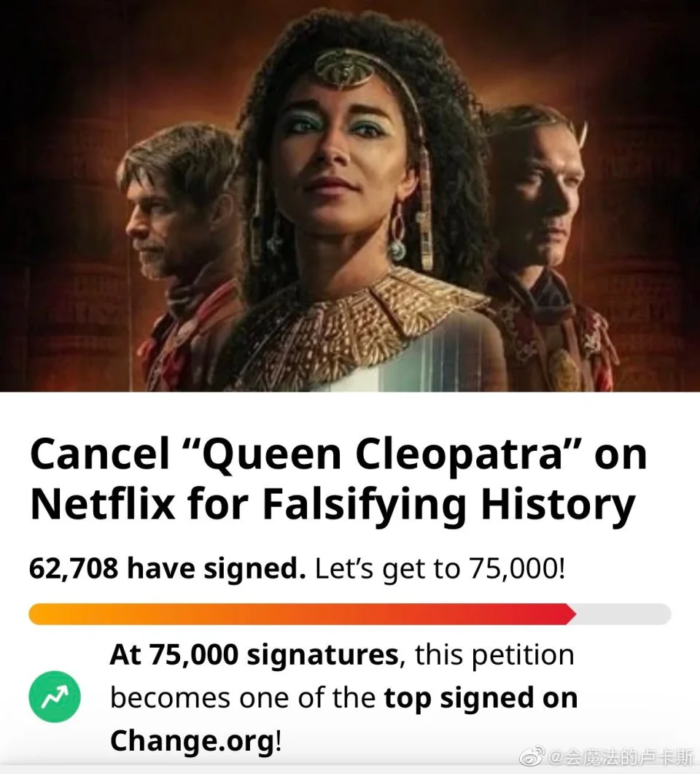Image resolution: width=700 pixels, height=774 pixels.
Task: Click the word "Cancel" starting the title
Action: tap(98, 455)
